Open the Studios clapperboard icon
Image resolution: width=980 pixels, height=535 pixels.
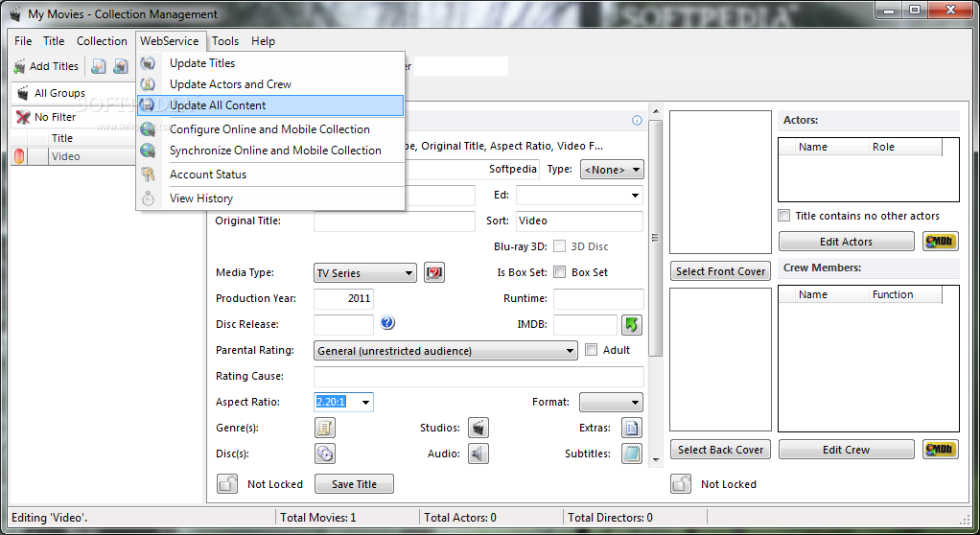click(478, 428)
